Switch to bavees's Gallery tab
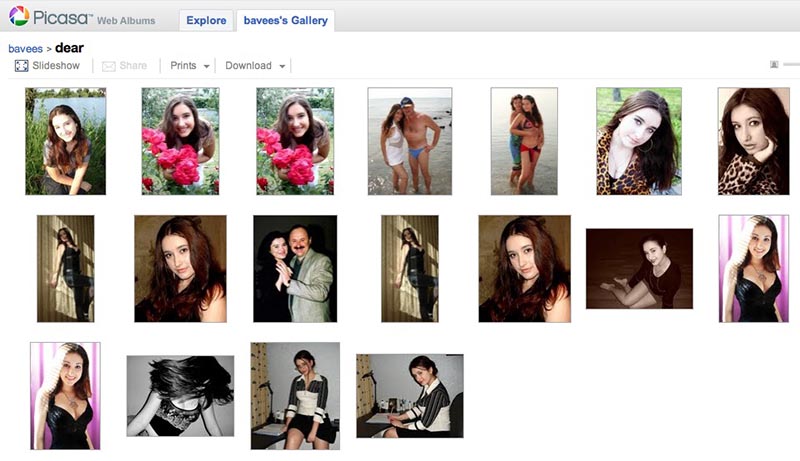This screenshot has width=800, height=461. [285, 20]
